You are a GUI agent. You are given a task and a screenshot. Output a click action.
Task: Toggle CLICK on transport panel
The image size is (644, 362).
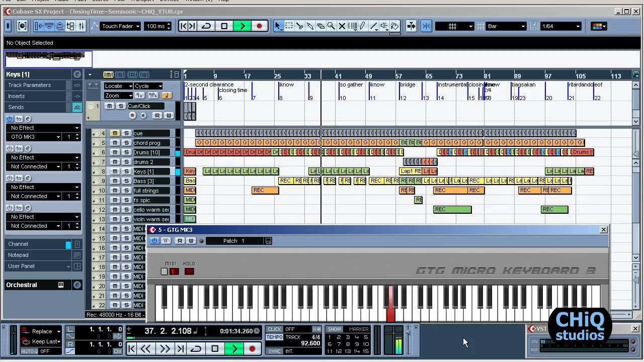click(274, 329)
